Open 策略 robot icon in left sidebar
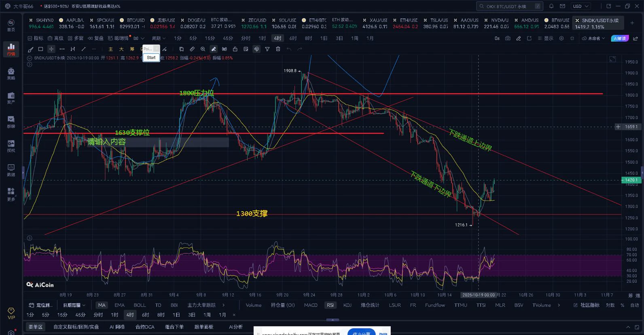 (x=11, y=73)
